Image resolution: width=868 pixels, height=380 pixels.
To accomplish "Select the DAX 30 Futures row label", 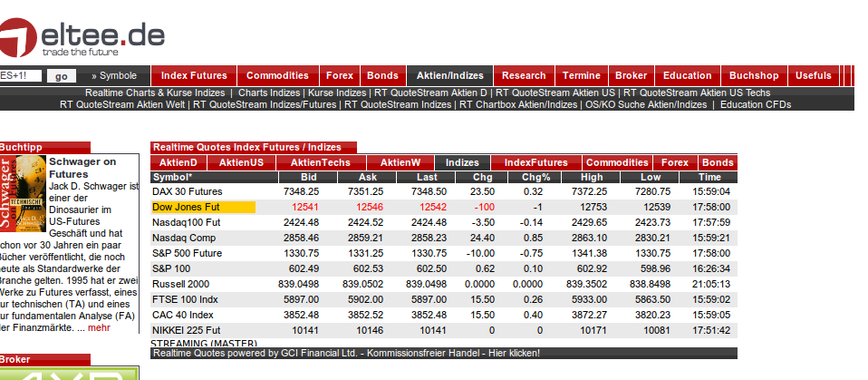I will [x=188, y=191].
